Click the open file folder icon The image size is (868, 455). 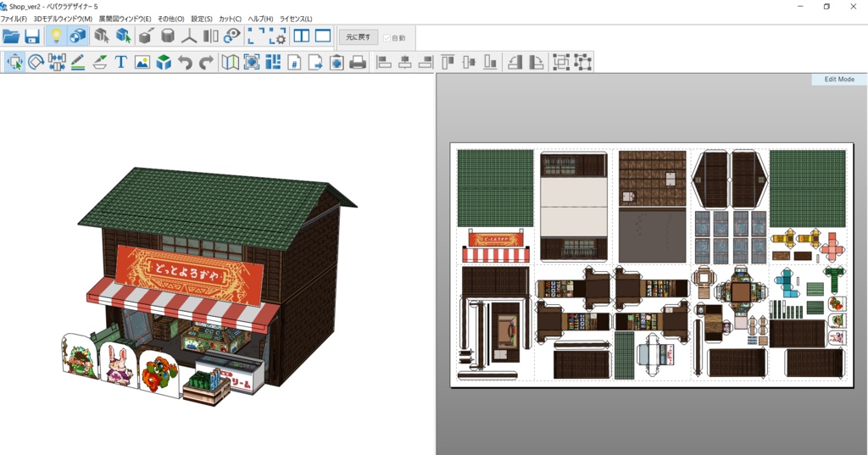click(11, 36)
